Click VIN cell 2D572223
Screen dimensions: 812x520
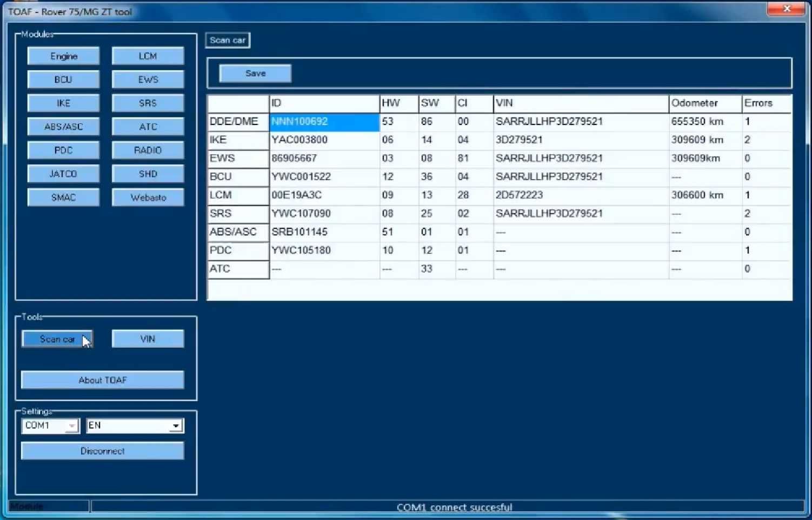(581, 195)
